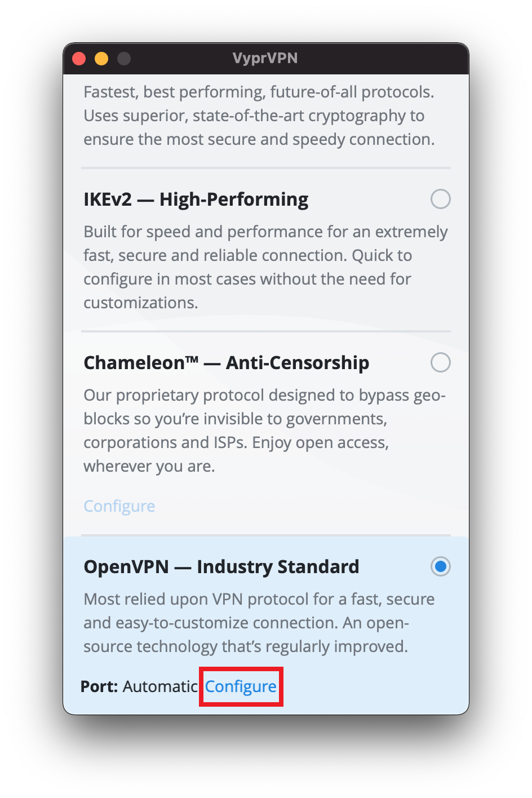Open Configure link under OpenVPN port settings
The image size is (532, 798).
[241, 686]
